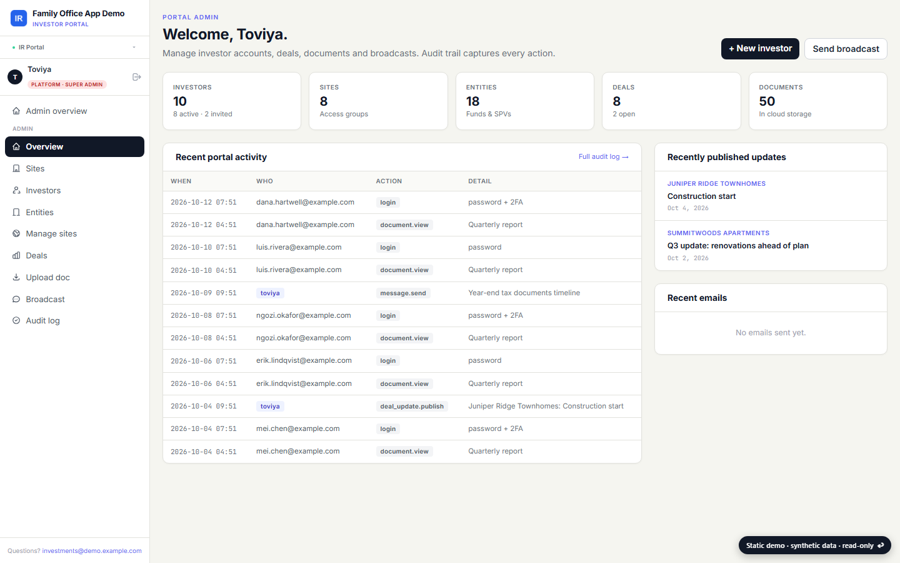Click the No emails sent yet message
This screenshot has width=900, height=563.
pyautogui.click(x=770, y=332)
